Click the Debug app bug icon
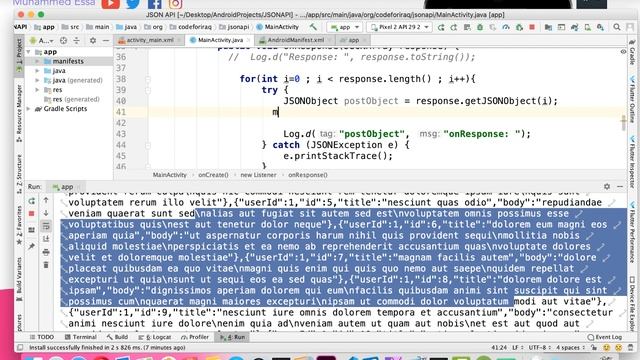Image resolution: width=640 pixels, height=360 pixels. pos(480,27)
